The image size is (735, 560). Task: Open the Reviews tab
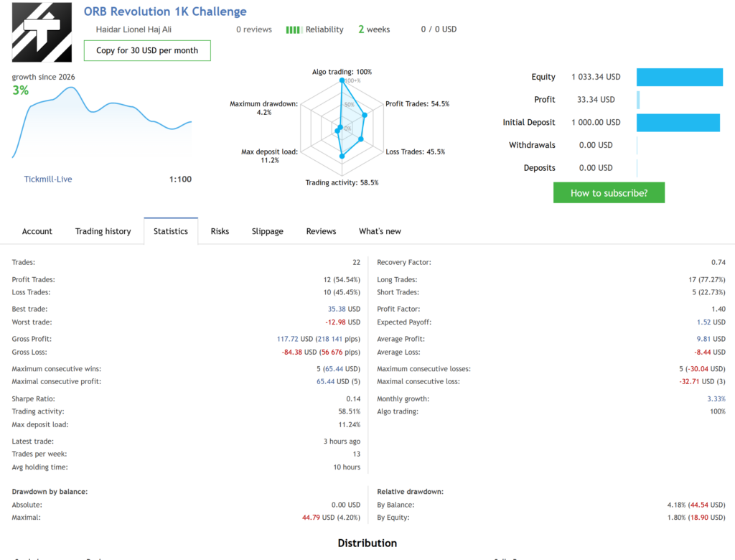pos(321,231)
